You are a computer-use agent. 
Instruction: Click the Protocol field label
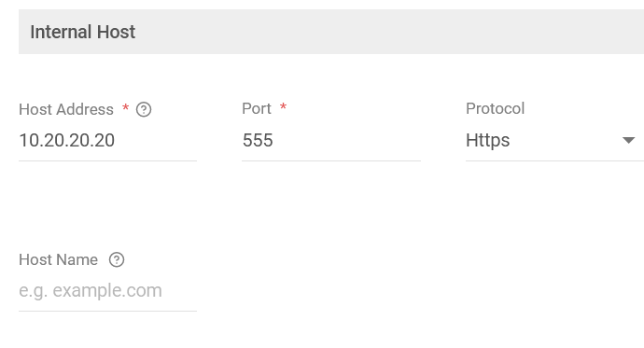click(x=495, y=109)
